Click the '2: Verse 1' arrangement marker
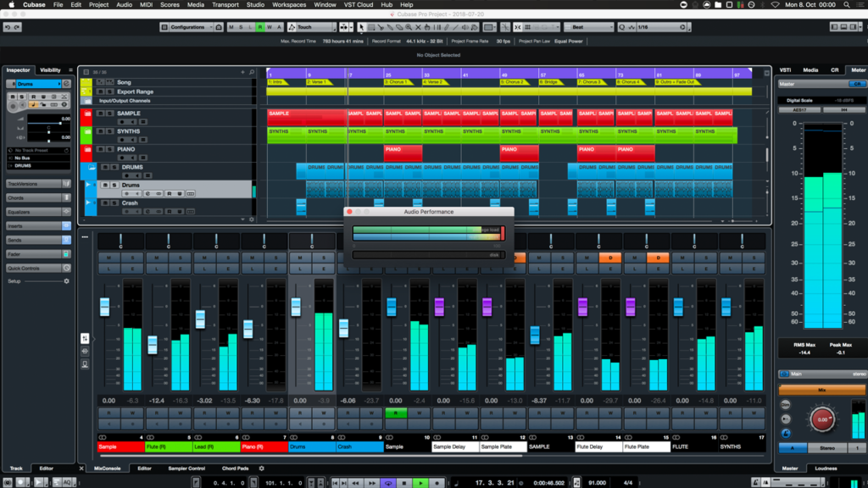The width and height of the screenshot is (868, 488). click(315, 81)
